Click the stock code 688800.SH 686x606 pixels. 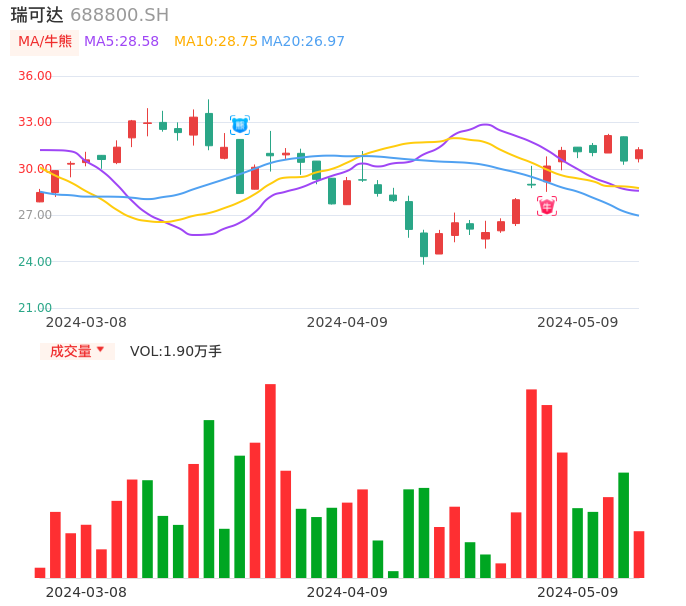point(119,15)
